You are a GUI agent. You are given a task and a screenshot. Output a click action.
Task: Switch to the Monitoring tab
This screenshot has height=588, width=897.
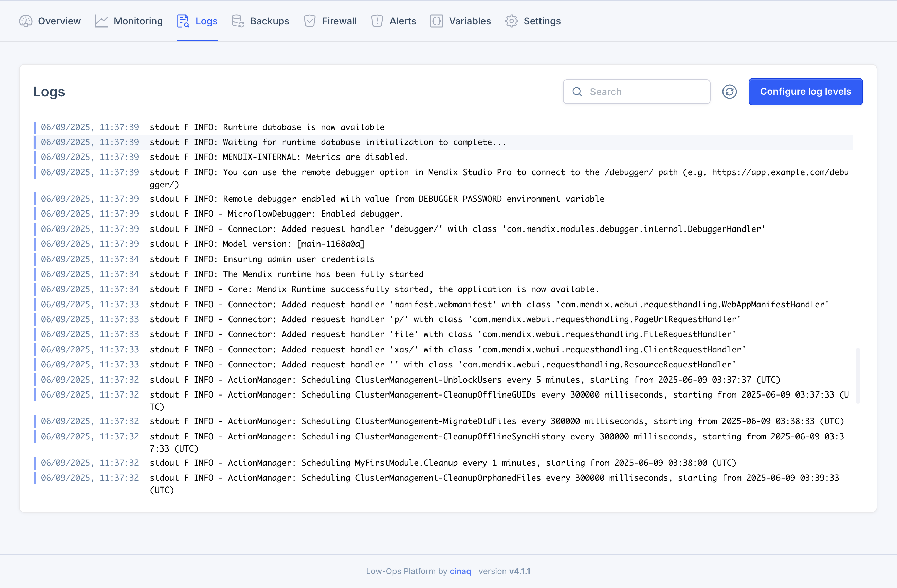[x=138, y=21]
